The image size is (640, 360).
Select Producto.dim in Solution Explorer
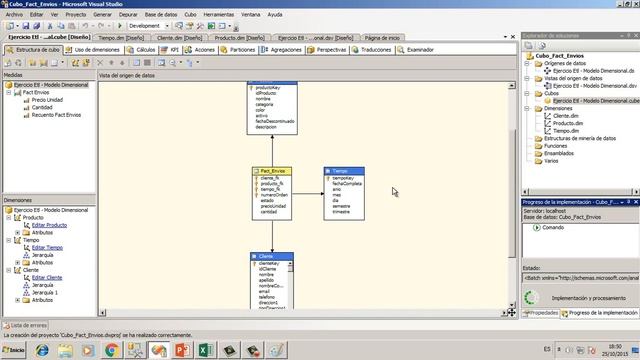(568, 123)
